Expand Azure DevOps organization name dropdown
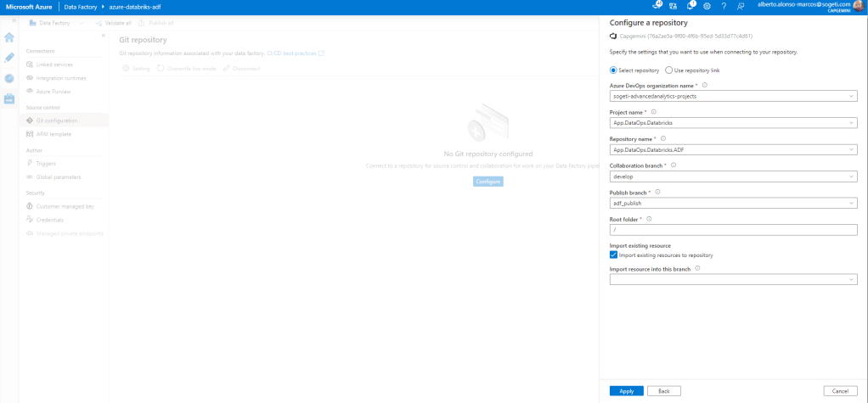Viewport: 868px width, 403px height. tap(733, 96)
